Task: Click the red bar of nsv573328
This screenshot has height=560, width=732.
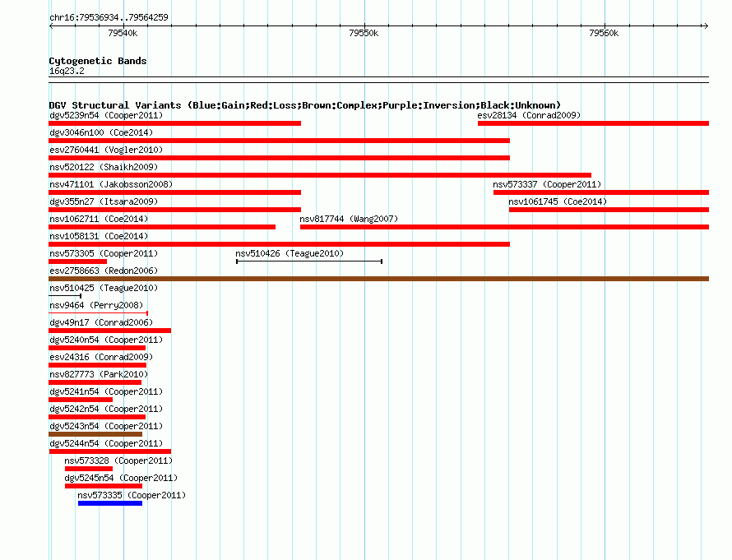Action: point(89,469)
